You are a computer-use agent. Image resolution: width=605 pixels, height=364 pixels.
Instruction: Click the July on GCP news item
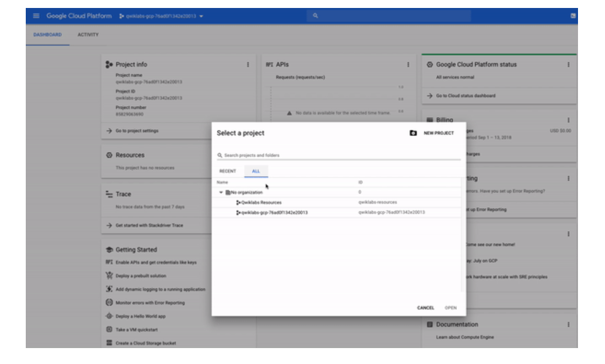482,261
